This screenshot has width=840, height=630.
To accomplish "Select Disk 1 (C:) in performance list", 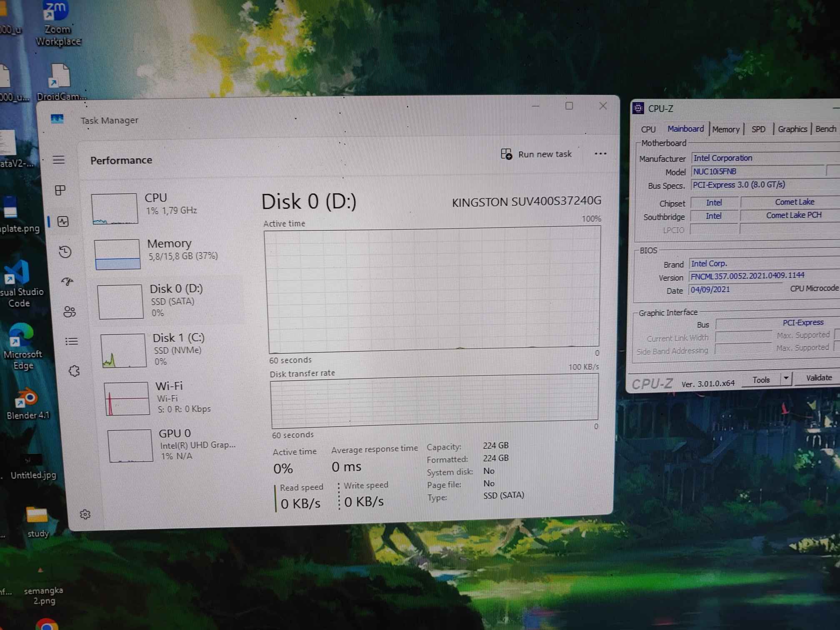I will (173, 349).
